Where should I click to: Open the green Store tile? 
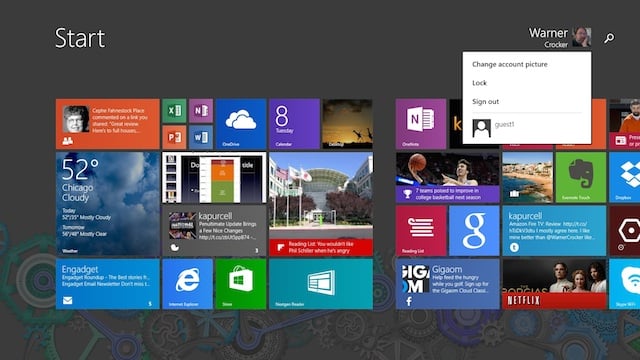tap(241, 284)
